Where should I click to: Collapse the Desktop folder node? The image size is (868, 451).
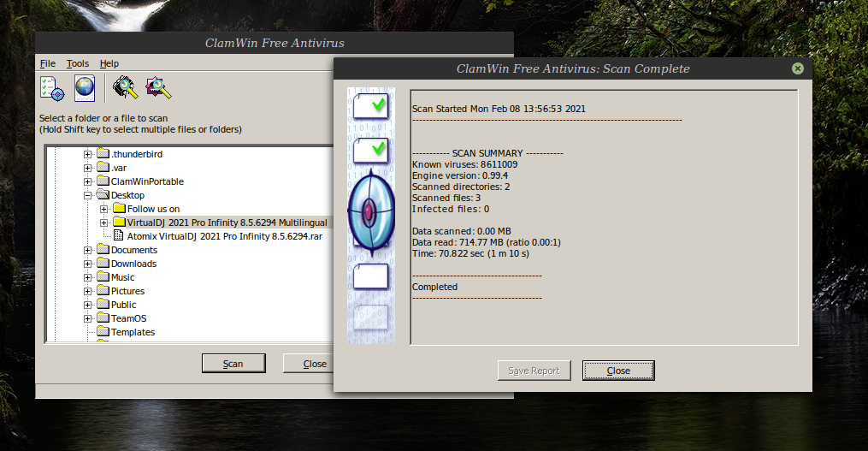coord(87,196)
